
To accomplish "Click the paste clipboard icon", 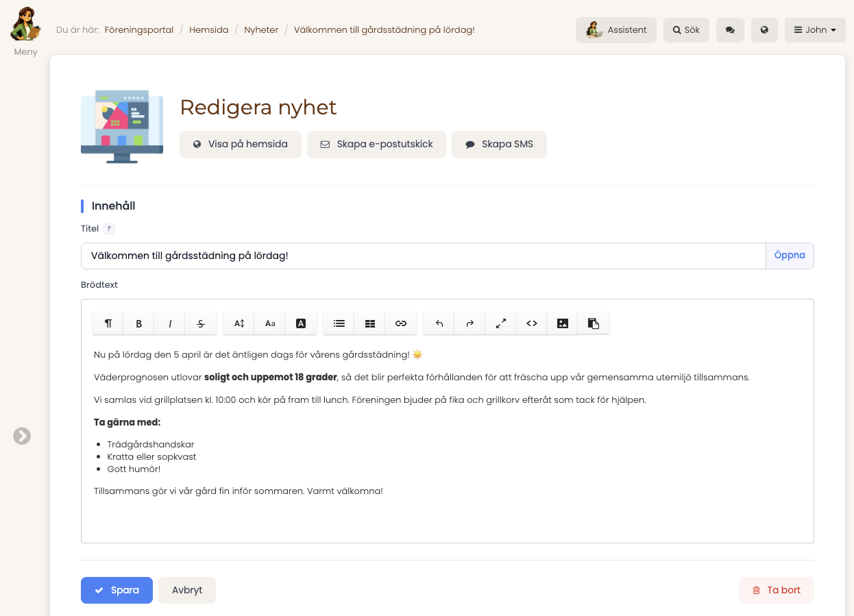I will (594, 323).
